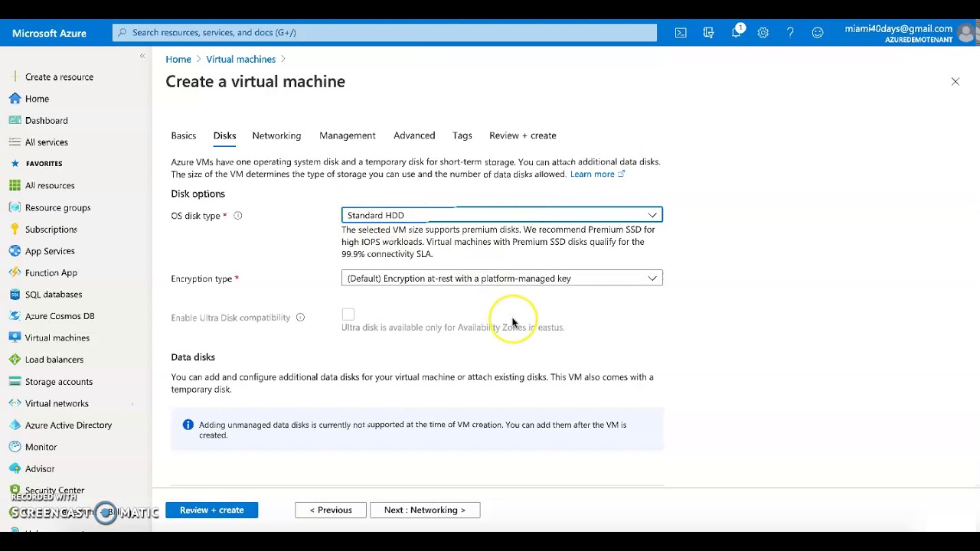Screen dimensions: 980x551
Task: Click the Virtual networks icon
Action: (15, 403)
